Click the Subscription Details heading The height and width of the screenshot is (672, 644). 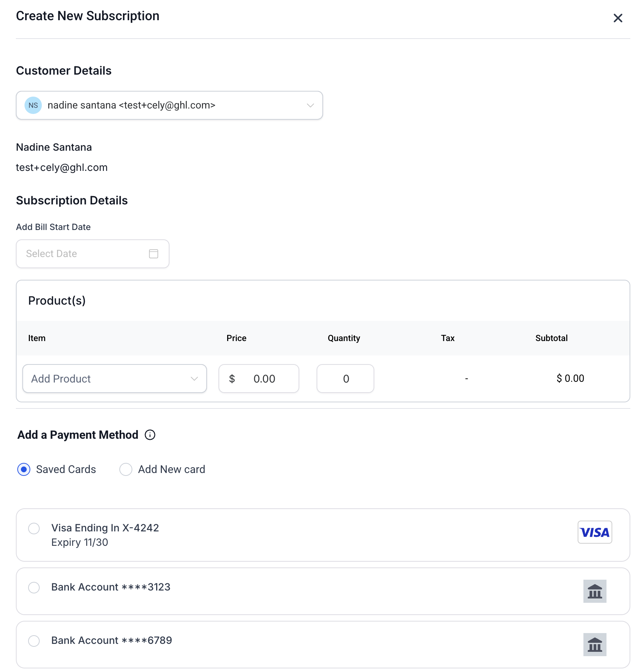72,200
